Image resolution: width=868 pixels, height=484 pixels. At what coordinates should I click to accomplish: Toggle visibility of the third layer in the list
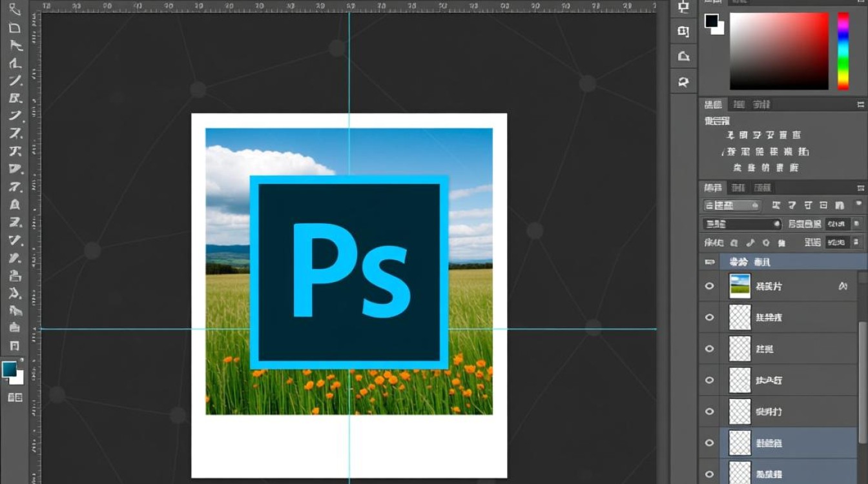[710, 349]
